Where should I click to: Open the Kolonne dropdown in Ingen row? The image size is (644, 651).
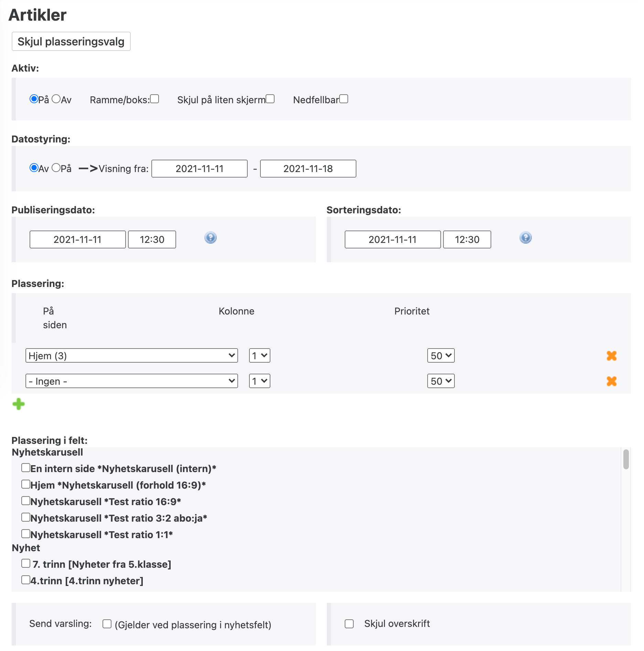(x=259, y=381)
